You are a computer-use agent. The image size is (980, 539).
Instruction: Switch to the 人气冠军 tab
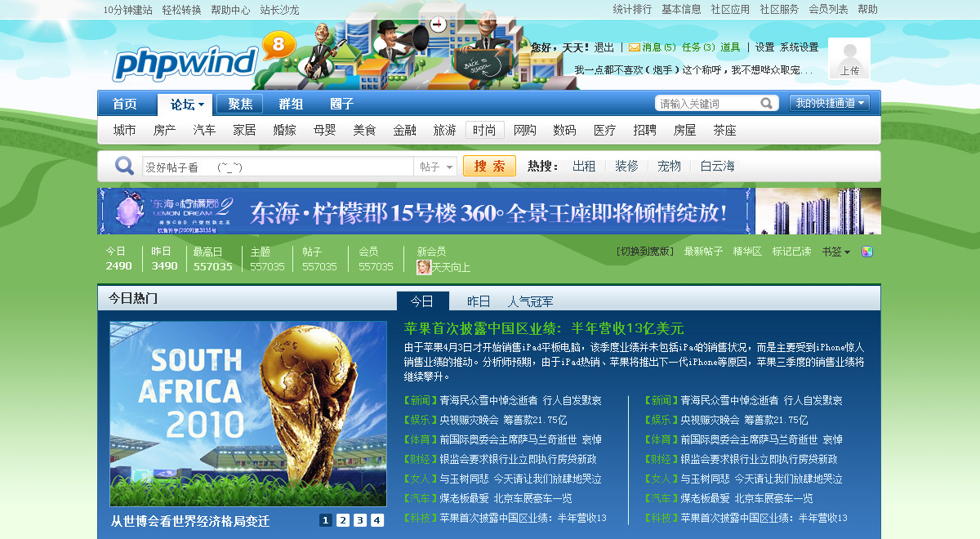530,301
